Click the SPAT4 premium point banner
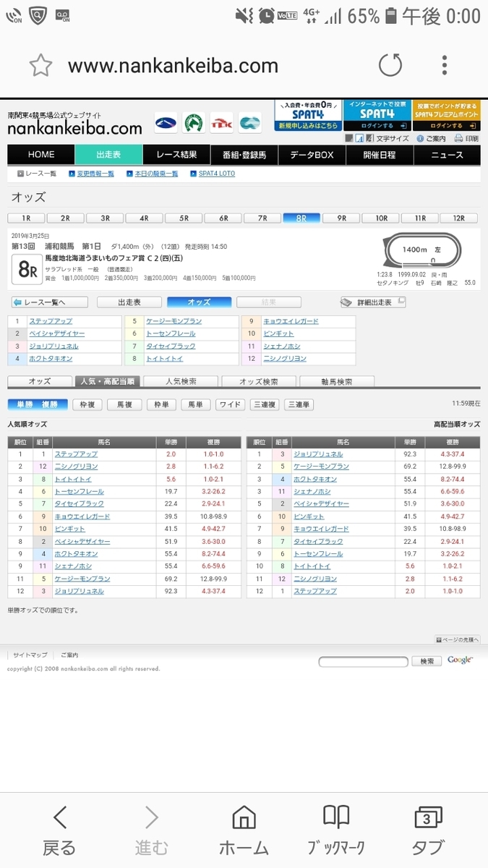 (446, 116)
